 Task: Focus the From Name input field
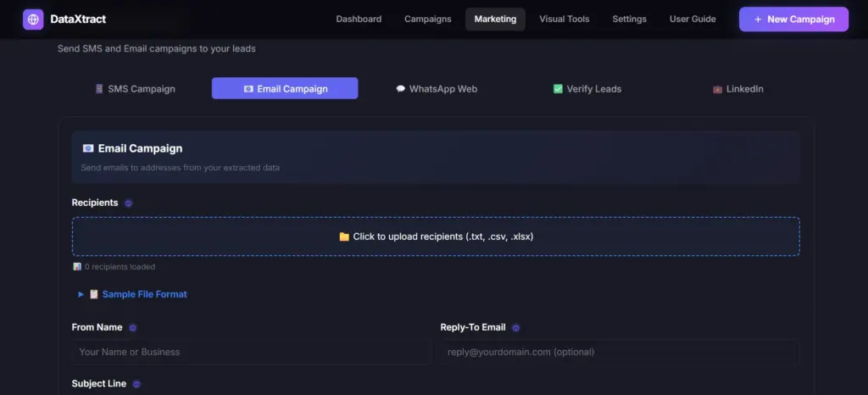coord(251,352)
